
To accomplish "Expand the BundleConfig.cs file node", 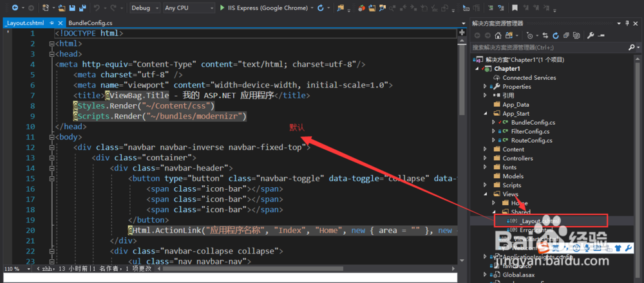I will [494, 123].
